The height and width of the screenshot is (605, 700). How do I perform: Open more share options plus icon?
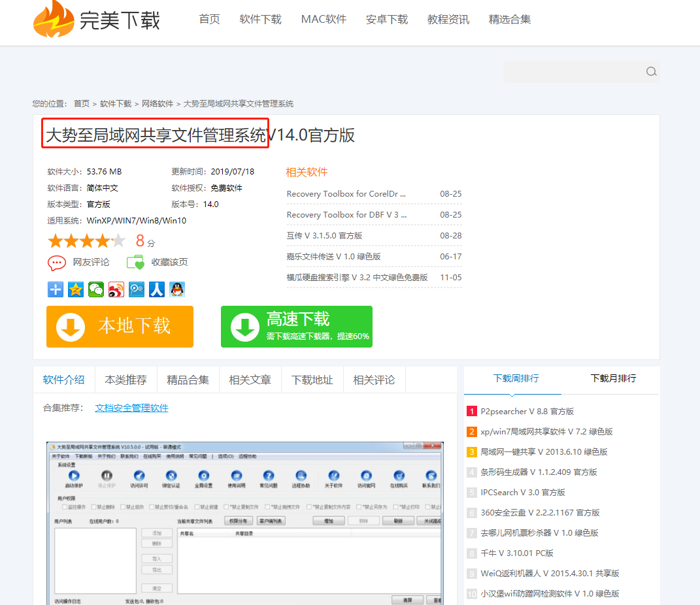tap(56, 289)
